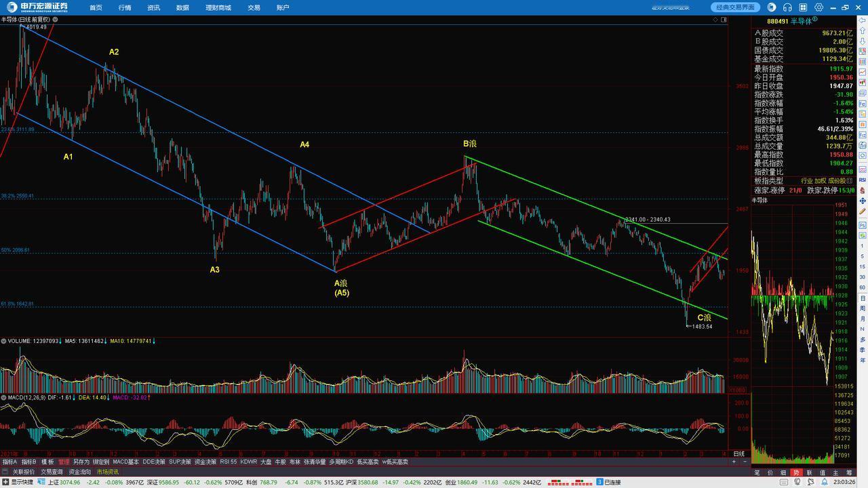Click the B浪 wave label on chart
The image size is (868, 488).
(x=470, y=144)
